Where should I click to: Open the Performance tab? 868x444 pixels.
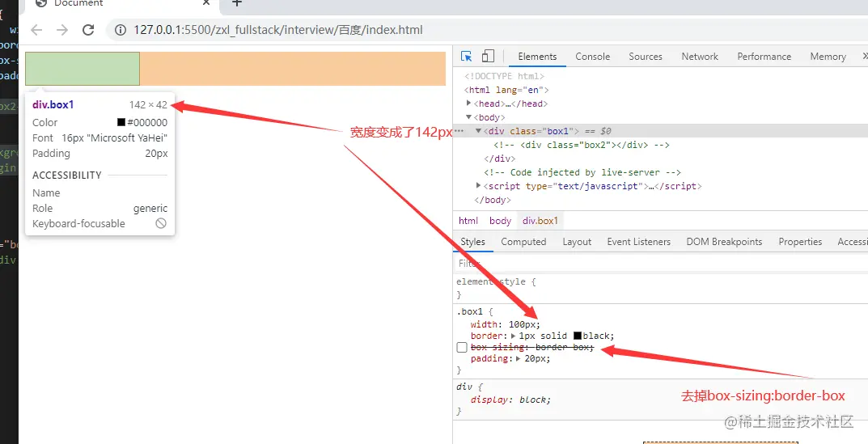click(x=764, y=57)
